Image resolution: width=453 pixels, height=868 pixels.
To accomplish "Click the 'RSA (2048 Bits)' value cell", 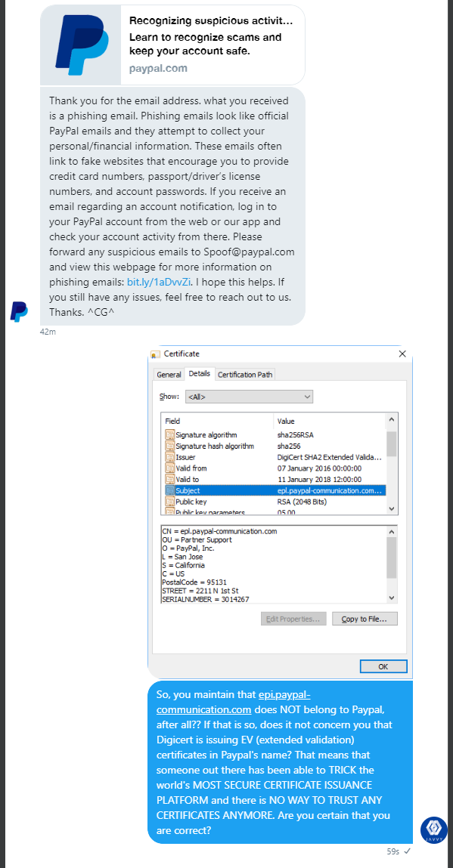I will click(x=303, y=502).
